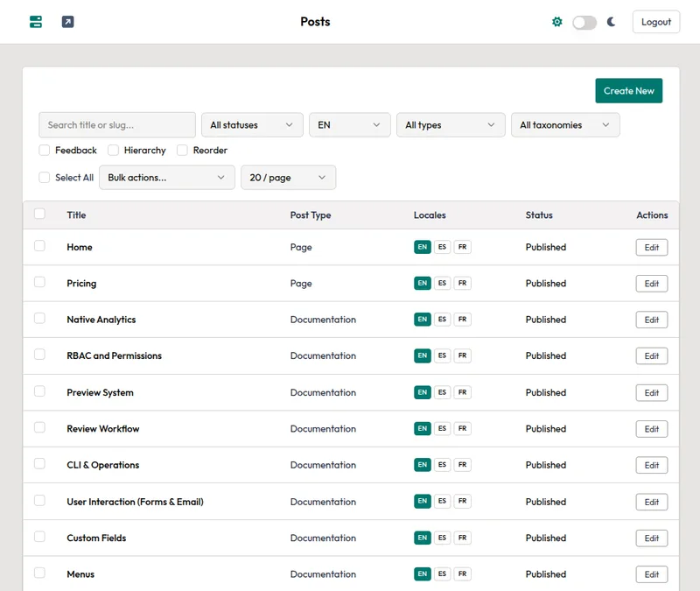Screen dimensions: 700x591
Task: Open the site via the external link arrow icon
Action: (x=67, y=21)
